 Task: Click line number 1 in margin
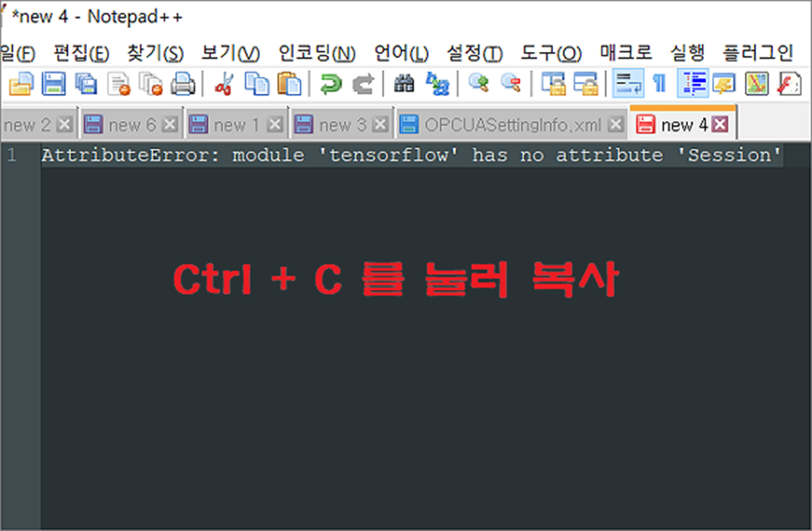pyautogui.click(x=12, y=155)
